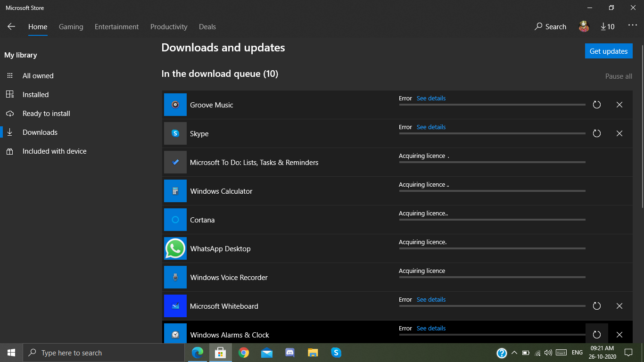This screenshot has width=644, height=362.
Task: Open the user profile avatar
Action: (x=584, y=27)
